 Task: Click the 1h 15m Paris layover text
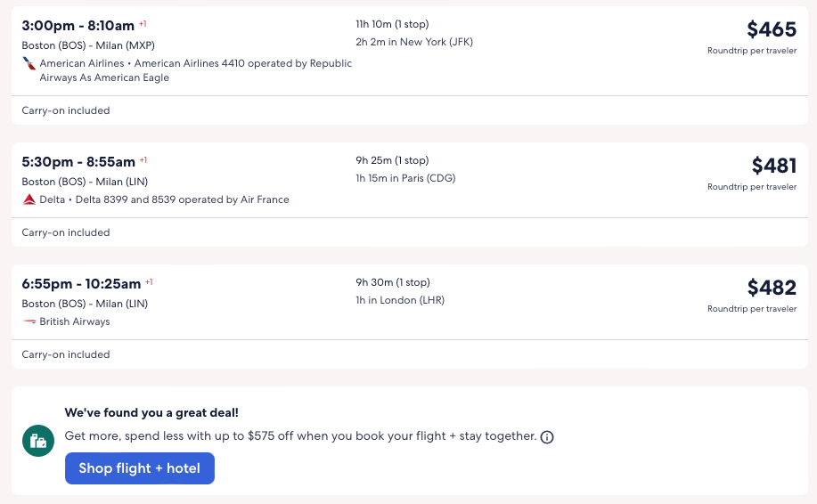tap(406, 178)
